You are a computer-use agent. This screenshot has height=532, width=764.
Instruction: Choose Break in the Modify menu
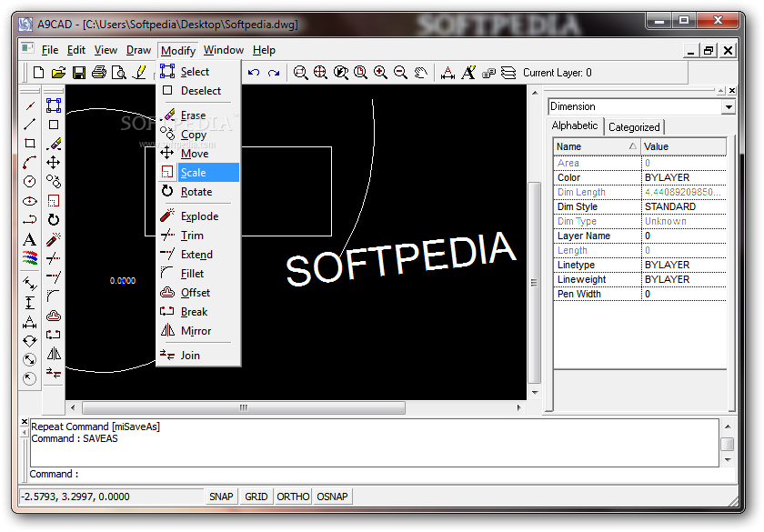[x=199, y=312]
